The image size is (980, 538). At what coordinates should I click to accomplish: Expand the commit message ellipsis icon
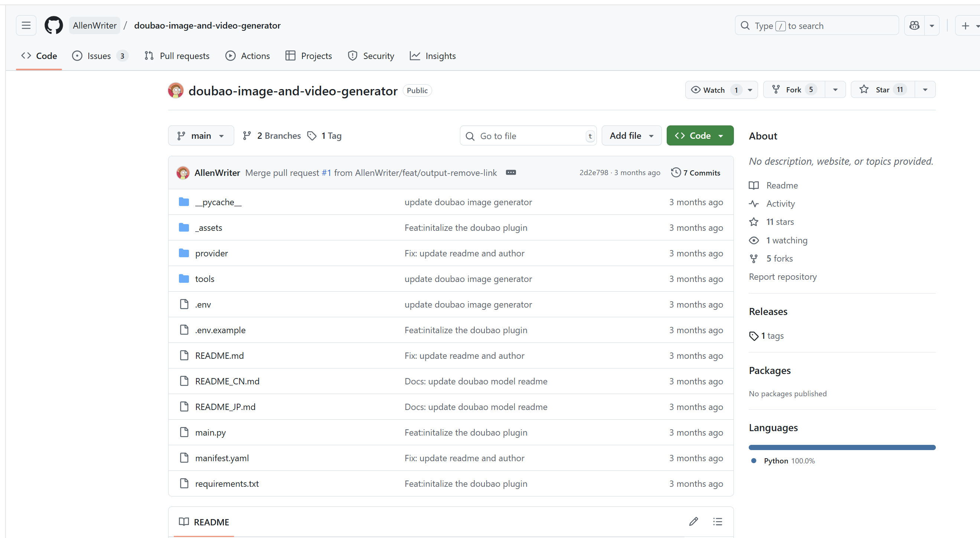click(x=510, y=173)
